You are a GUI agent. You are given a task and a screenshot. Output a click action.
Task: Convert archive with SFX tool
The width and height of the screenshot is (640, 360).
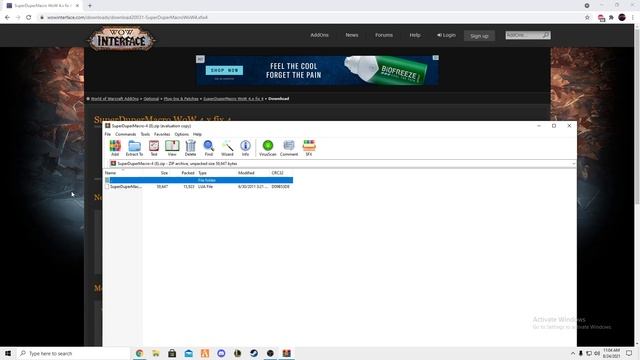309,148
